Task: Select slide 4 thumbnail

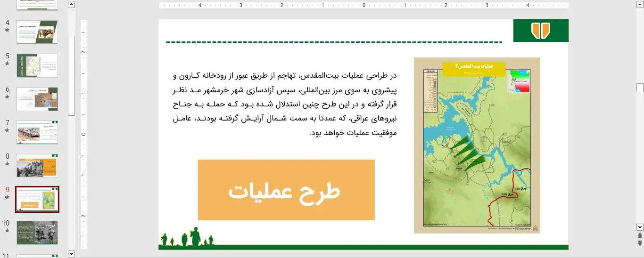Action: pyautogui.click(x=37, y=32)
